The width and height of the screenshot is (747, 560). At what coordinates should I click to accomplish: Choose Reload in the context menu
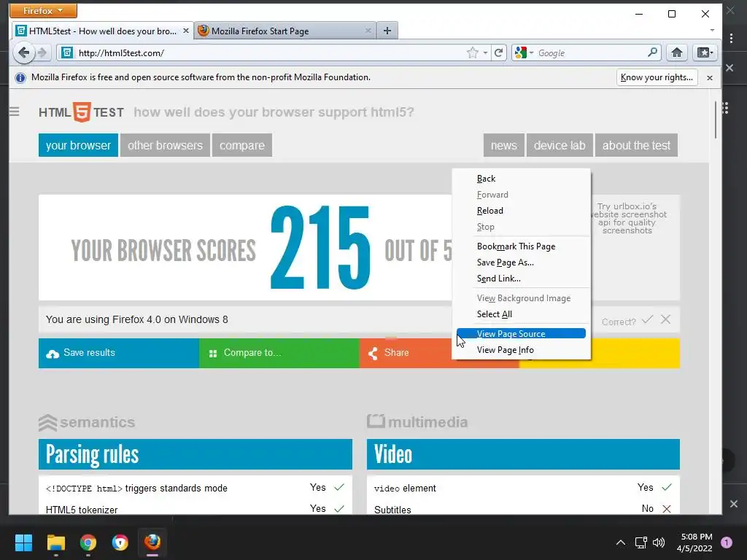[x=521, y=211]
